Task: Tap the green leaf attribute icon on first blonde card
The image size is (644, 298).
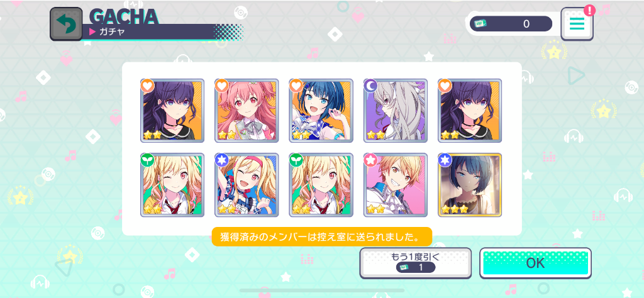Action: click(x=147, y=160)
